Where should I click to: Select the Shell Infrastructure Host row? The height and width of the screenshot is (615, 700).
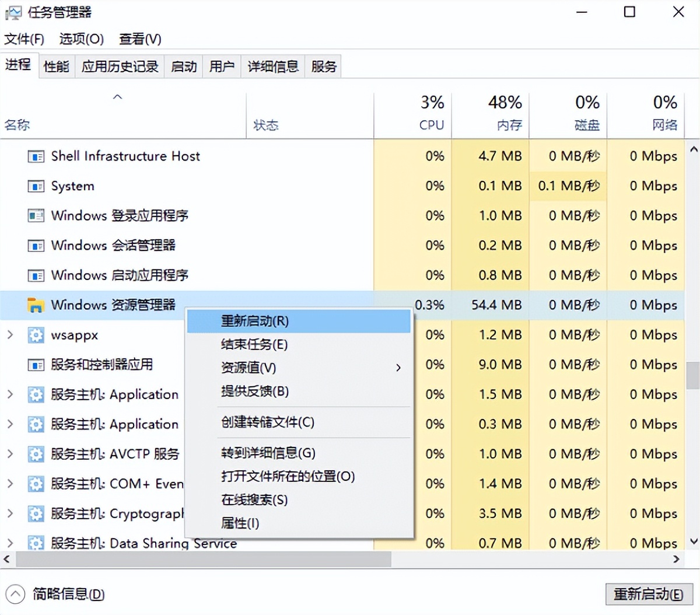click(x=342, y=156)
